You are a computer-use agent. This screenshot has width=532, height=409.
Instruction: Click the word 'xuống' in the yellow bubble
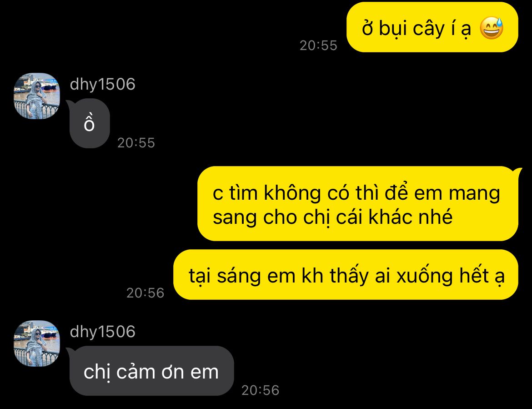pyautogui.click(x=424, y=276)
